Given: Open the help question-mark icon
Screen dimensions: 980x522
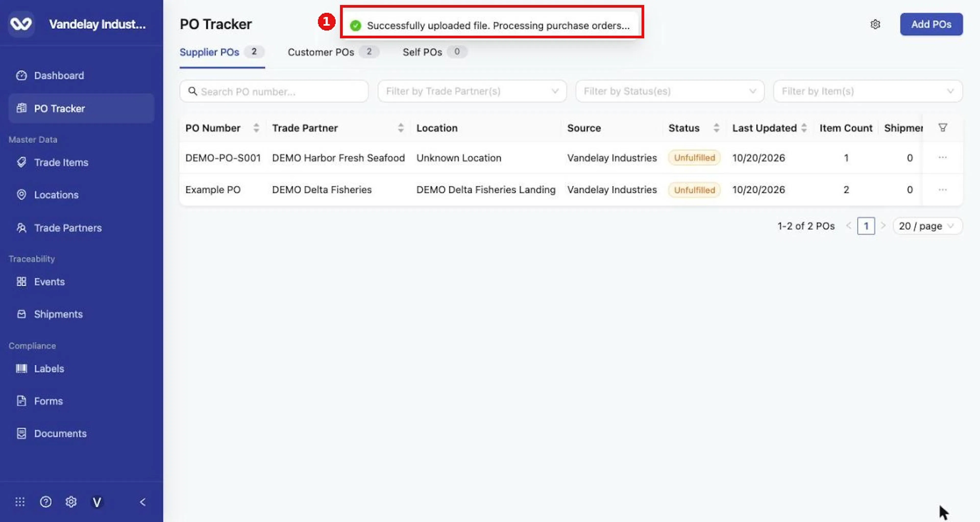Looking at the screenshot, I should 46,502.
